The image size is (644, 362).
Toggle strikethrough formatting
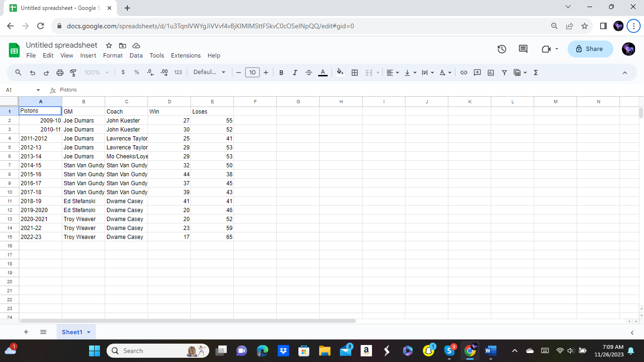(x=309, y=73)
